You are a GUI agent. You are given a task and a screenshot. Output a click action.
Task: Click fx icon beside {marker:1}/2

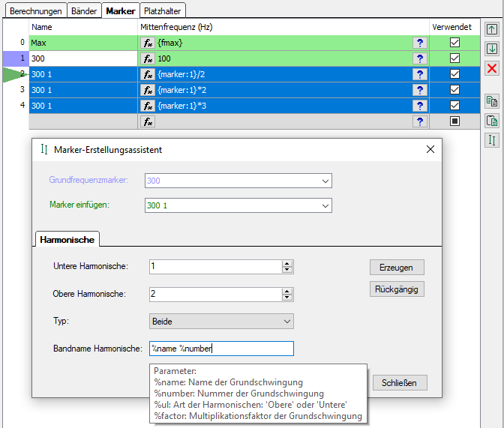148,74
